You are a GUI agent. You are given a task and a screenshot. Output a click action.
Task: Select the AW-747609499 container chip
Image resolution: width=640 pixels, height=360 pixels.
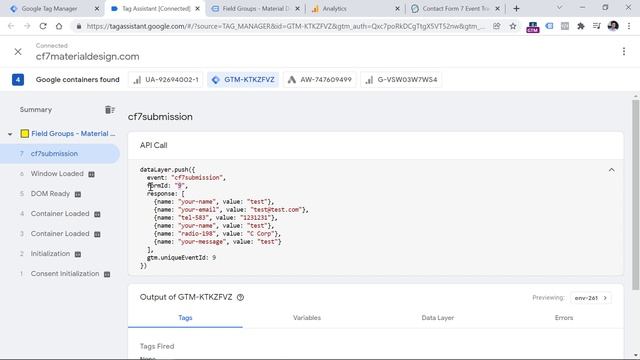click(320, 80)
